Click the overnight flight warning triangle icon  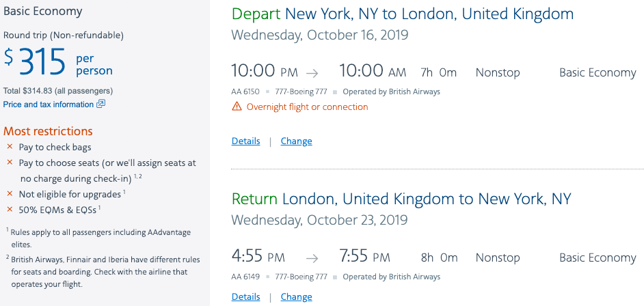(x=237, y=107)
